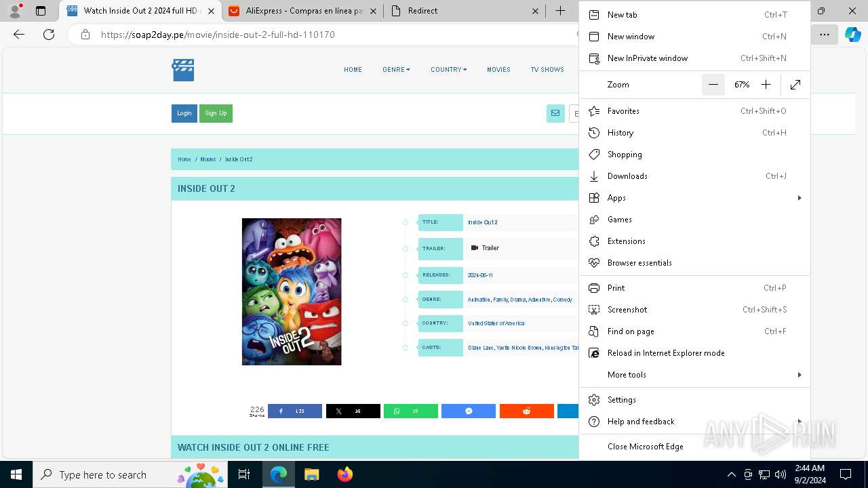Open tab actions menu icon
Screen dimensions: 868x488
coord(41,11)
